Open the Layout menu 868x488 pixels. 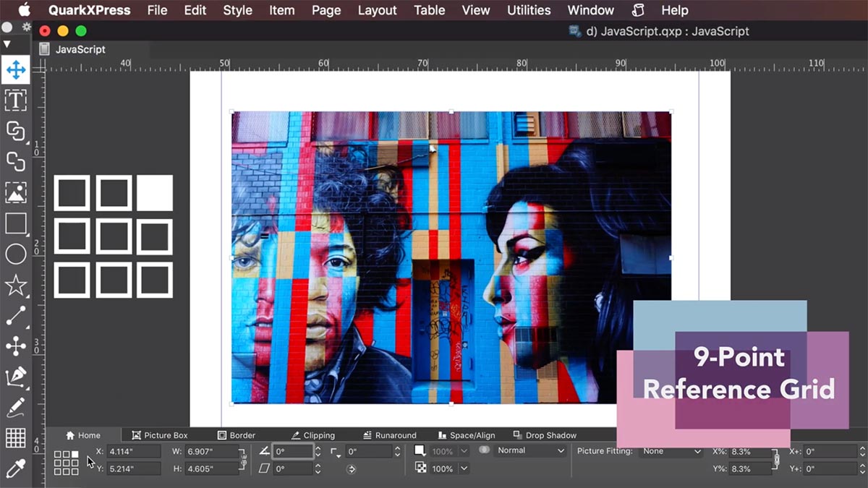[377, 10]
